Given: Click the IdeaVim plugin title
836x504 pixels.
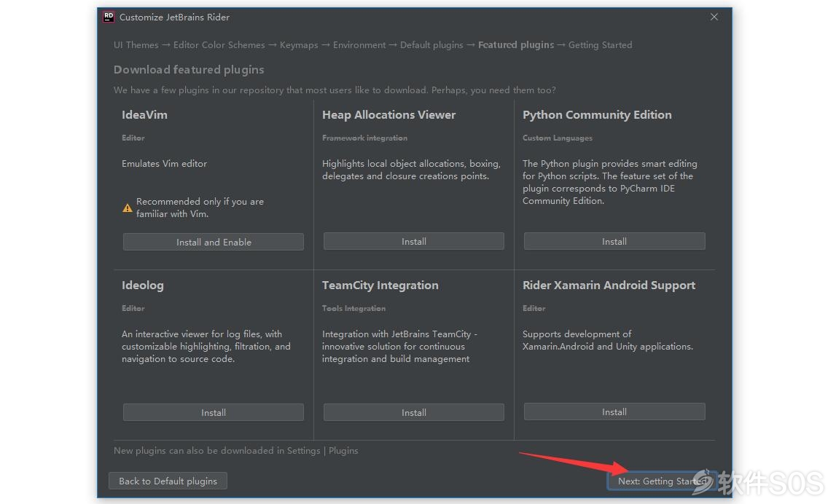Looking at the screenshot, I should [x=144, y=114].
